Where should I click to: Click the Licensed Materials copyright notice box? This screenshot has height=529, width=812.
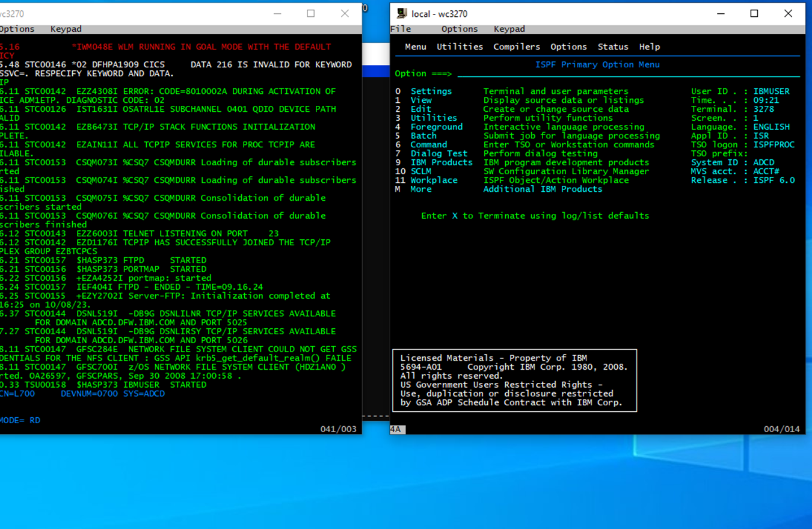pyautogui.click(x=514, y=381)
